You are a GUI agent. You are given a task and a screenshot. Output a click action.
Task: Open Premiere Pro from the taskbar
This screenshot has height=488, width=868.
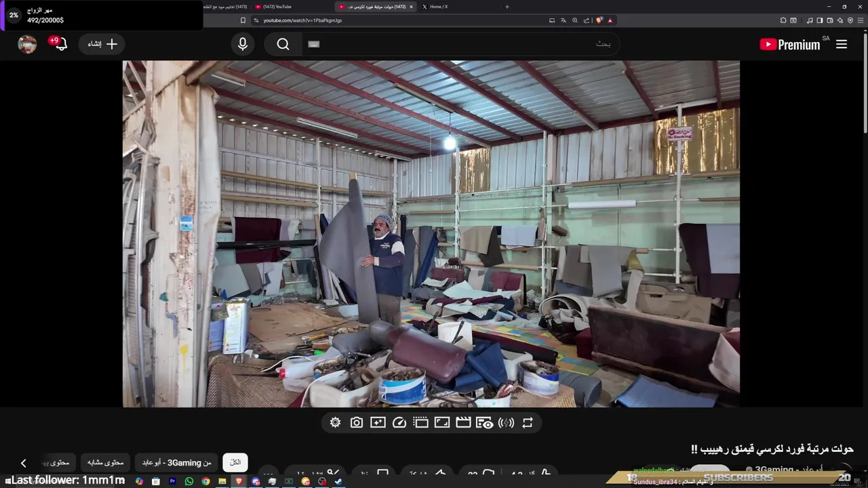tap(172, 481)
